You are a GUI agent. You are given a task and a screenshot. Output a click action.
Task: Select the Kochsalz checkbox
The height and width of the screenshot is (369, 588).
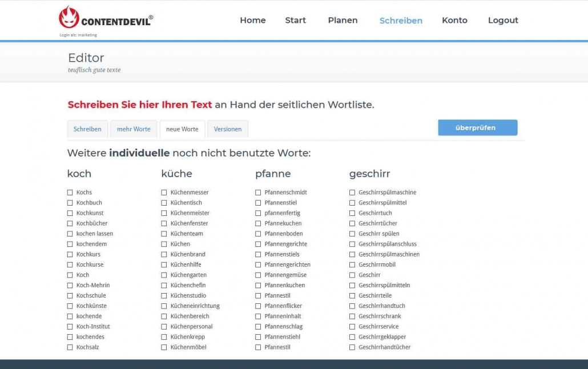pyautogui.click(x=70, y=347)
